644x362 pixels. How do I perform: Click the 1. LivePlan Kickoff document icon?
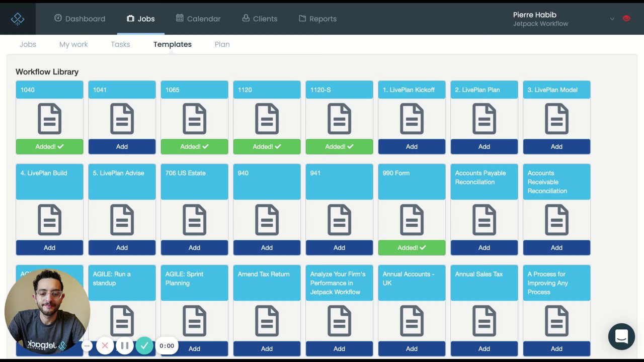point(412,119)
